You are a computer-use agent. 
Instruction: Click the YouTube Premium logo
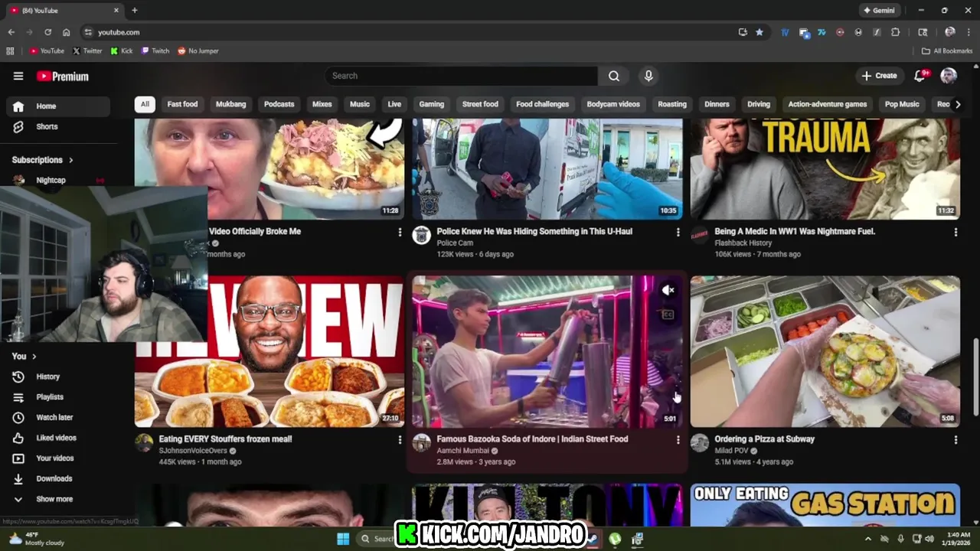63,77
